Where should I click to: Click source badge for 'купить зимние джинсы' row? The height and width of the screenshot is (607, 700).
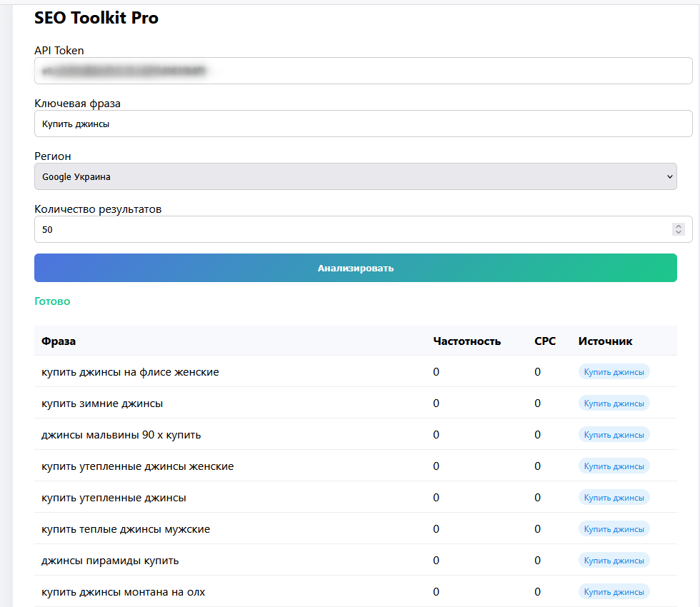(614, 403)
